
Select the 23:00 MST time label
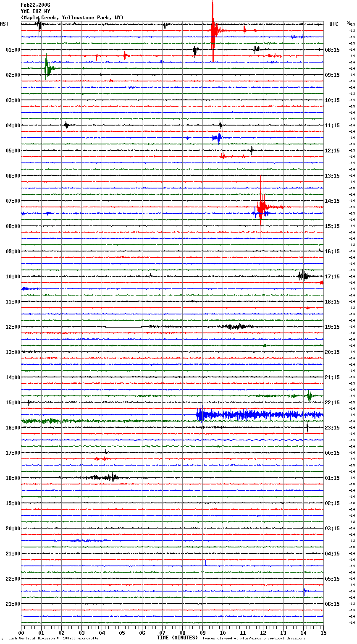(13, 604)
